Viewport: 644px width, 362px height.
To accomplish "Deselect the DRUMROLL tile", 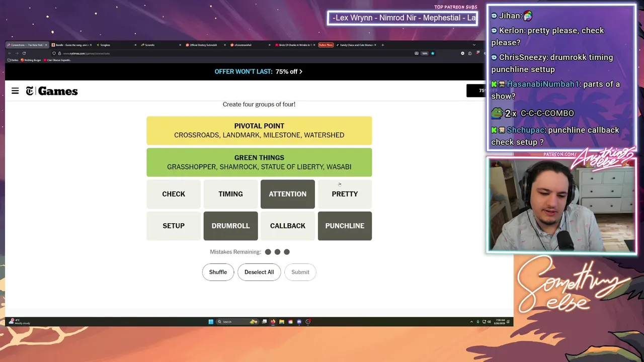I will 230,226.
